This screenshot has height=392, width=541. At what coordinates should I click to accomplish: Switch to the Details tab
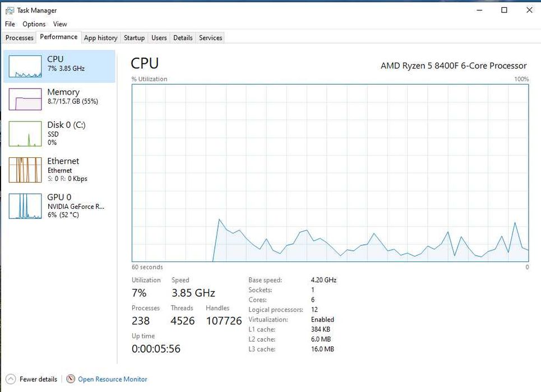(x=183, y=38)
